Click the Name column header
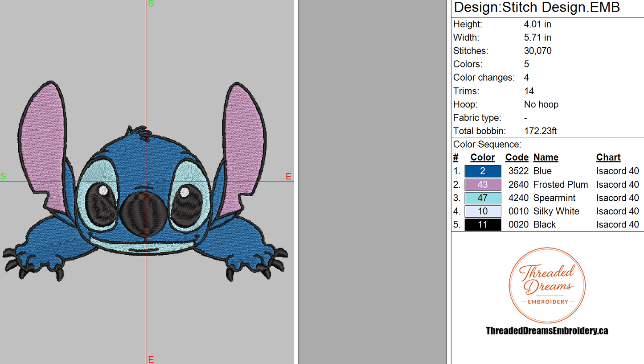644x364 pixels. tap(546, 157)
